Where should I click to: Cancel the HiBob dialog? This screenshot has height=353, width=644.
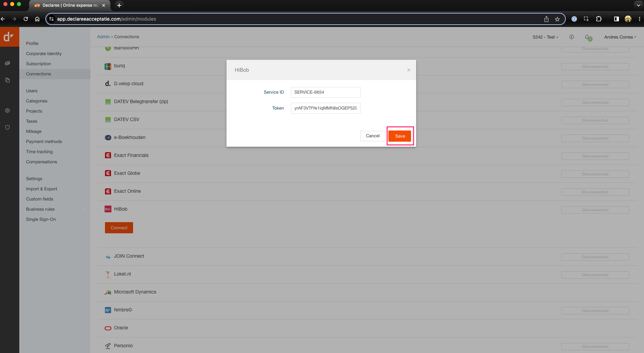(372, 136)
